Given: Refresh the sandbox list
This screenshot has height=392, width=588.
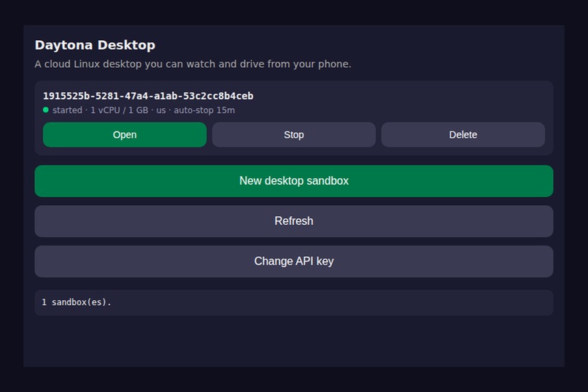Looking at the screenshot, I should coord(293,221).
